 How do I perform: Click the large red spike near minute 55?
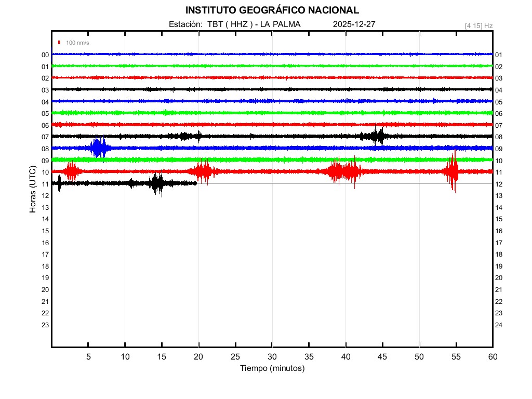(453, 170)
